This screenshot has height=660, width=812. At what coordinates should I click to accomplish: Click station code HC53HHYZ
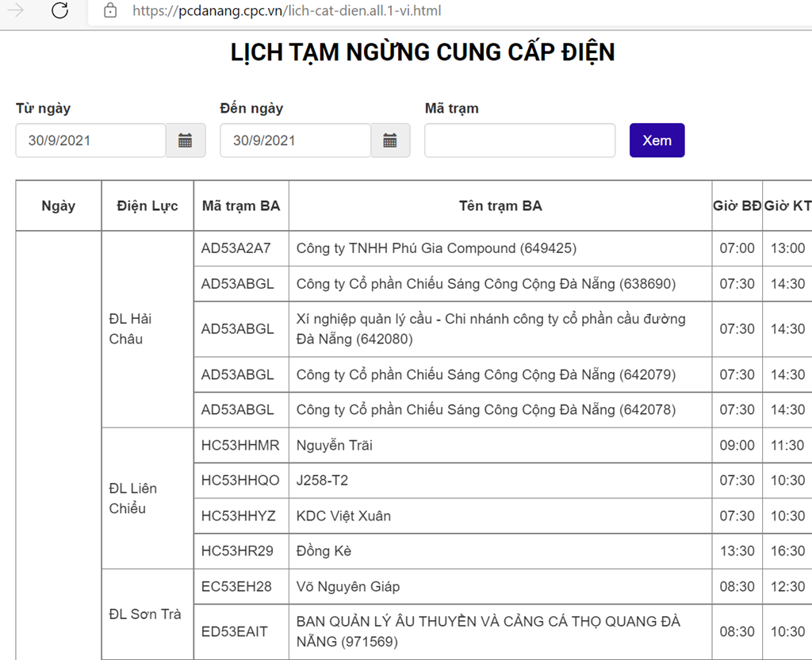238,516
